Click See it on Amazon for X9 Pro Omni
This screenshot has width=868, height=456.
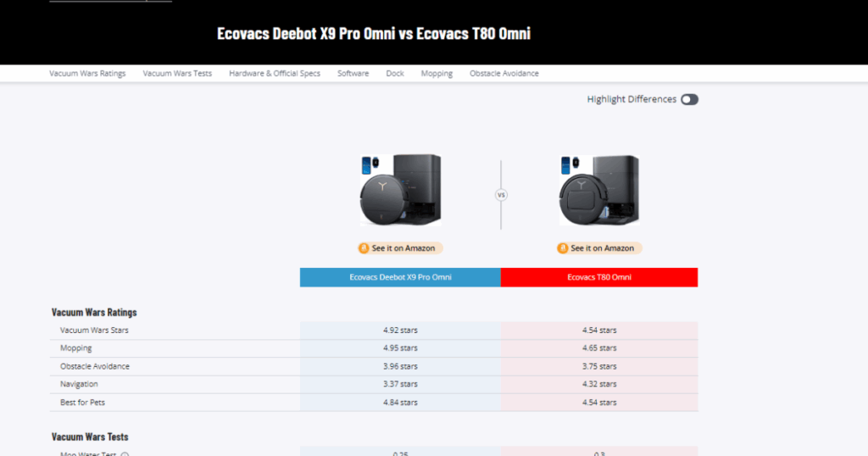[400, 248]
